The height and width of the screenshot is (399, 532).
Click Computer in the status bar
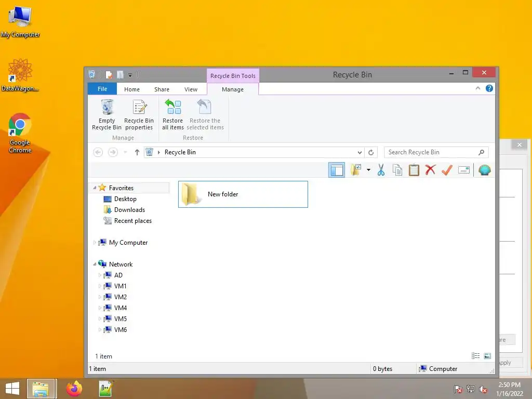438,369
